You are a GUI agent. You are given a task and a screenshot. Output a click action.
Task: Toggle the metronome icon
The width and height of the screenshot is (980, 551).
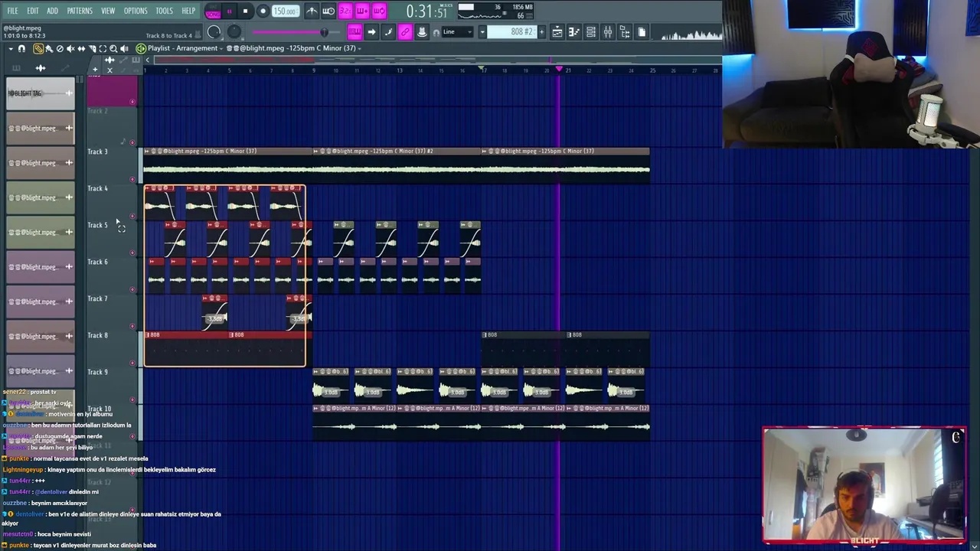click(312, 11)
